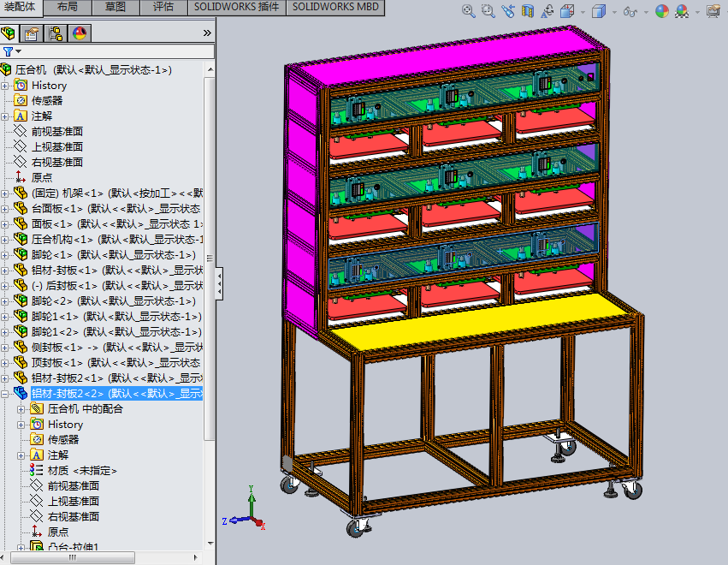
Task: Click the View Settings monitor icon
Action: pos(713,11)
